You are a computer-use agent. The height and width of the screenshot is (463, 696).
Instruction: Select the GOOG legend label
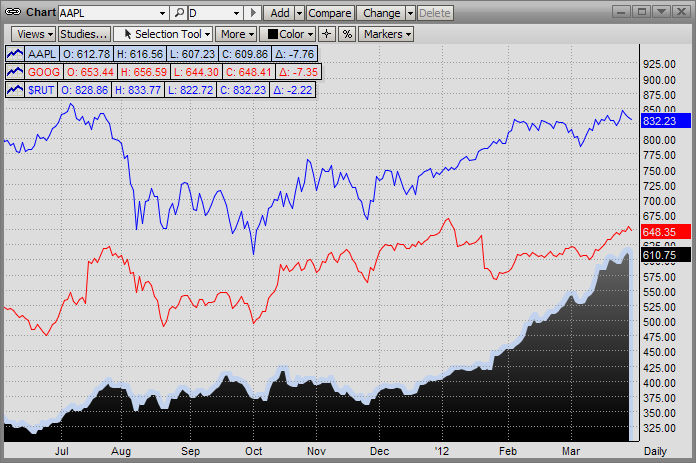[44, 71]
